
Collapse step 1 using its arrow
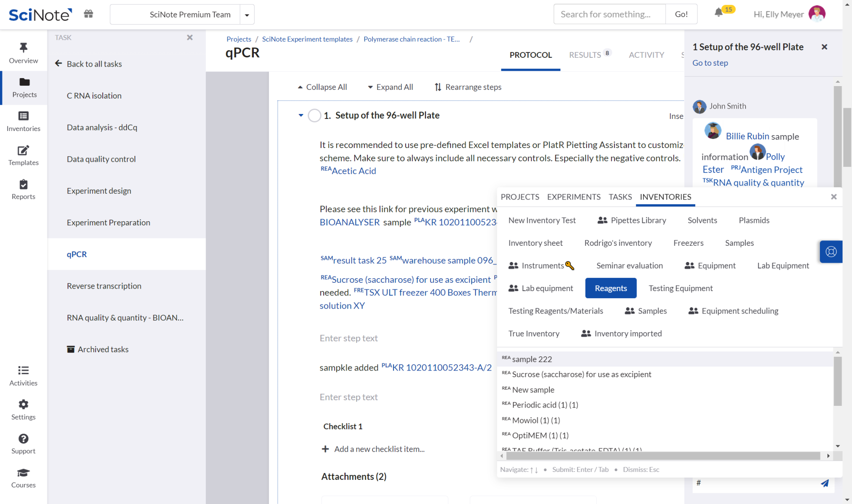[x=301, y=115]
